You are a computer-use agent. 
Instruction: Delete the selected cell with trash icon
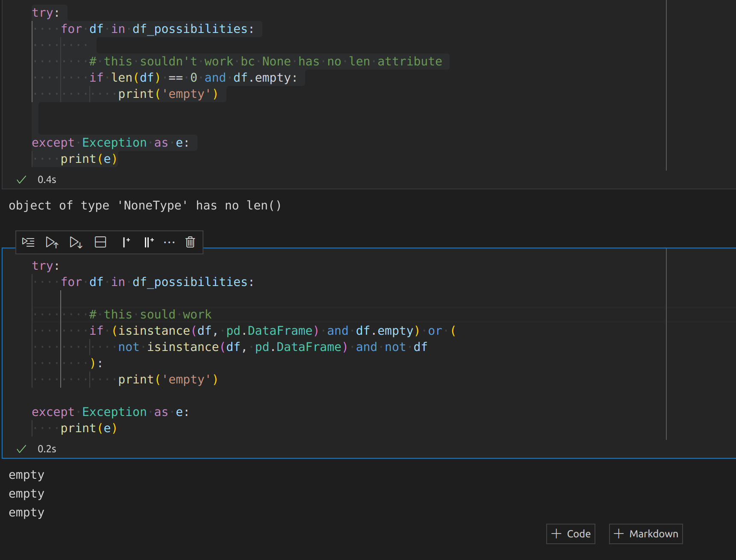coord(190,242)
